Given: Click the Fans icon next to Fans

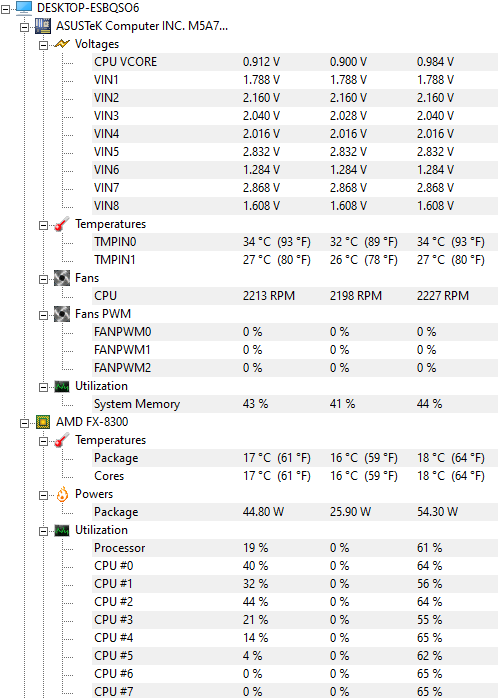Looking at the screenshot, I should pyautogui.click(x=62, y=278).
